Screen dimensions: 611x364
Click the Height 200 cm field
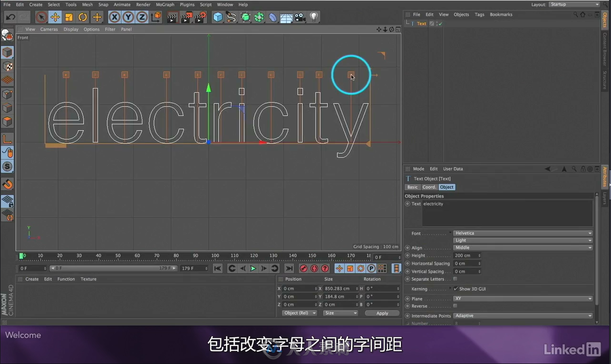pos(467,256)
